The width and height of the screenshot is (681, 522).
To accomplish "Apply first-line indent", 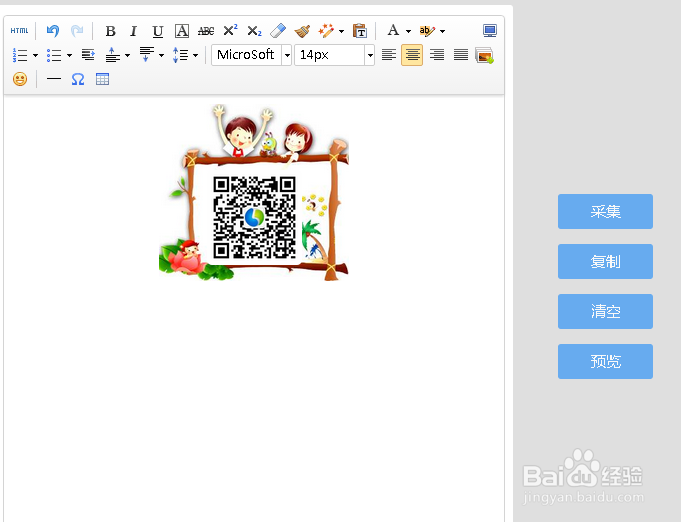I will 88,55.
